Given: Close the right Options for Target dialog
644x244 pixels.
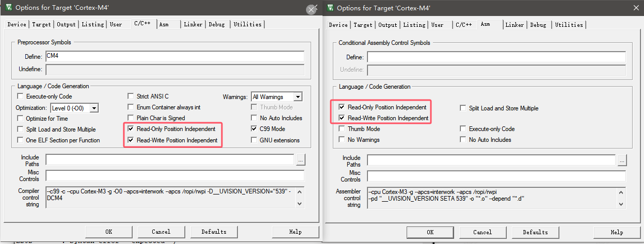Looking at the screenshot, I should pos(635,8).
